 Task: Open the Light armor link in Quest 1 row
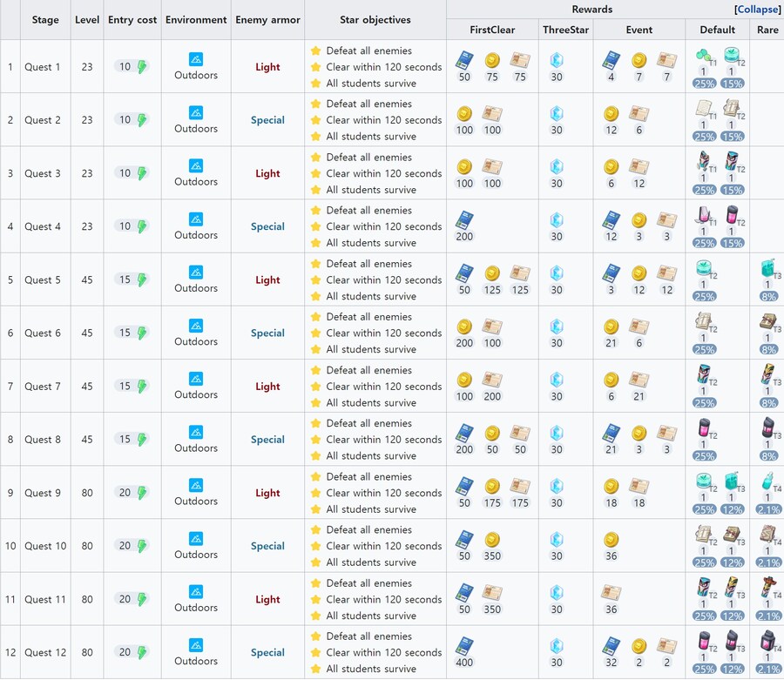tap(267, 67)
